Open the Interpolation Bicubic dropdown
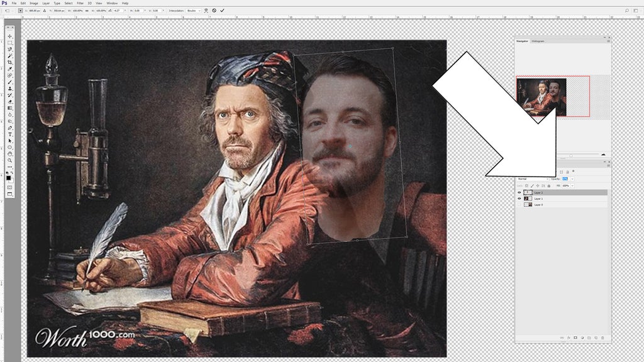This screenshot has width=644, height=362. click(193, 11)
